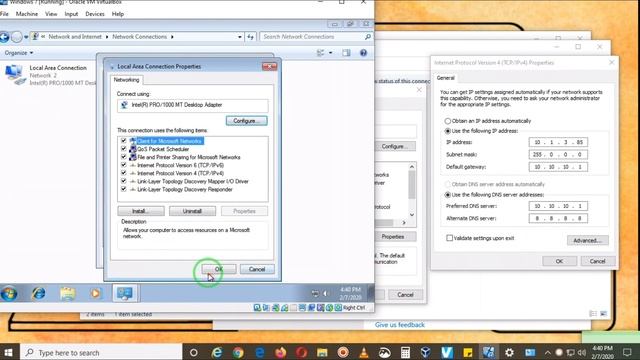Open the VirtualBox Machine menu
The image size is (640, 360).
click(27, 14)
